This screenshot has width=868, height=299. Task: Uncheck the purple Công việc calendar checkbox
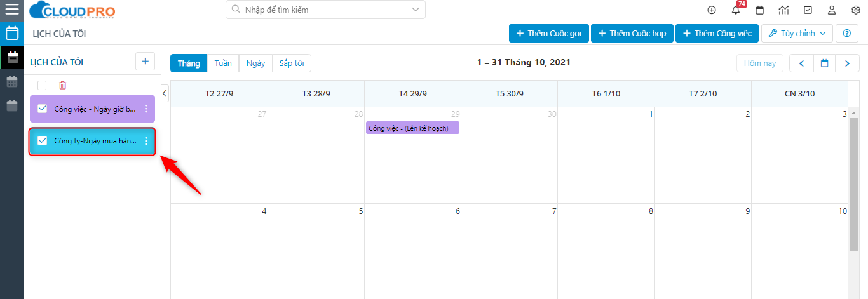click(43, 109)
